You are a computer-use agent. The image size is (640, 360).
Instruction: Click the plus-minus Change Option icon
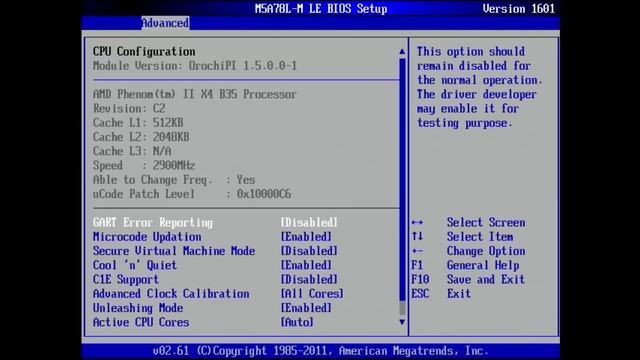417,251
